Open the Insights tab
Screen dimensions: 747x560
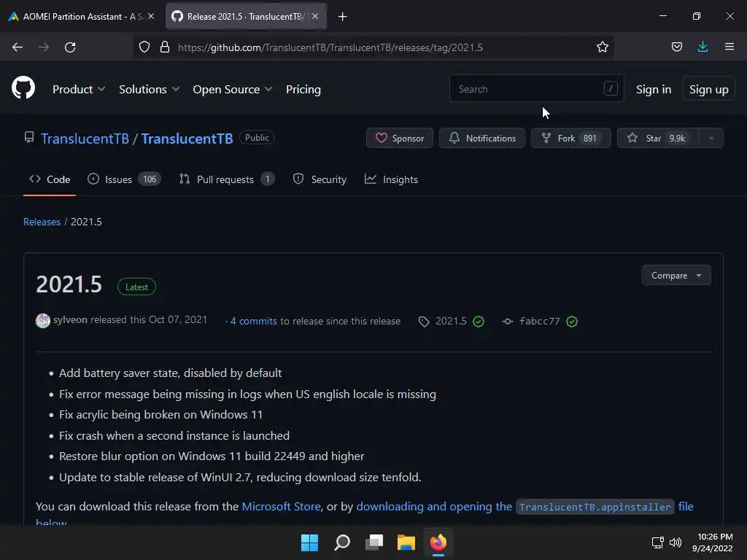tap(391, 179)
